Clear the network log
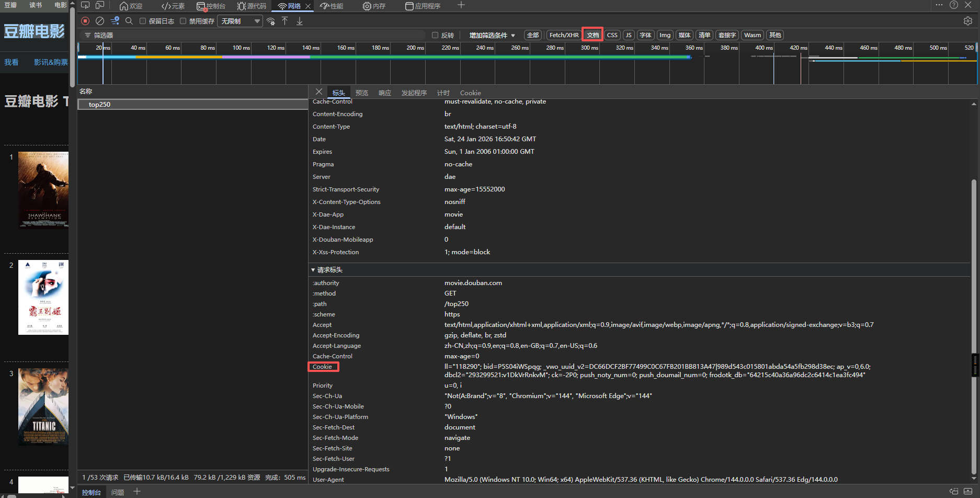 tap(100, 21)
